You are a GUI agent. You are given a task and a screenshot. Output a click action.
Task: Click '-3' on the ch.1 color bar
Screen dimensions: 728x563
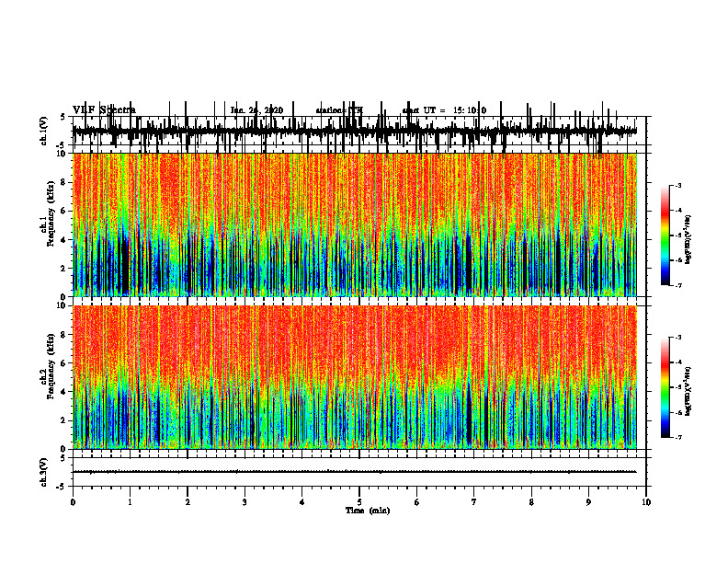(x=678, y=186)
